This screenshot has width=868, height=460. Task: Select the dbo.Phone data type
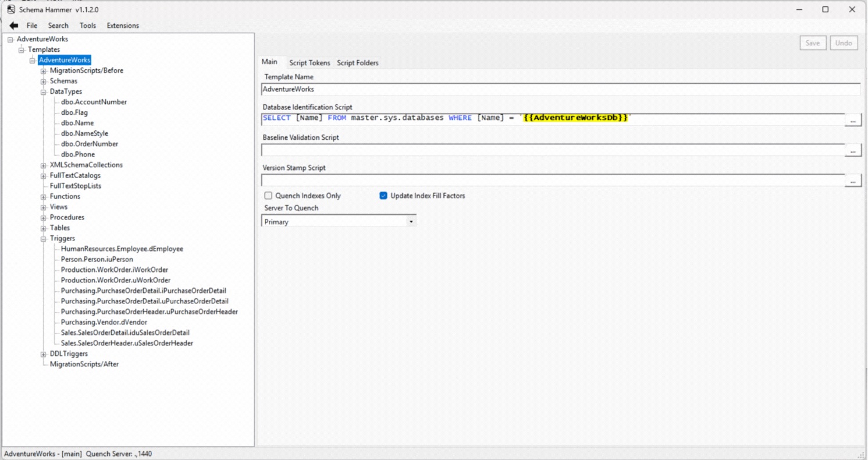[x=78, y=154]
